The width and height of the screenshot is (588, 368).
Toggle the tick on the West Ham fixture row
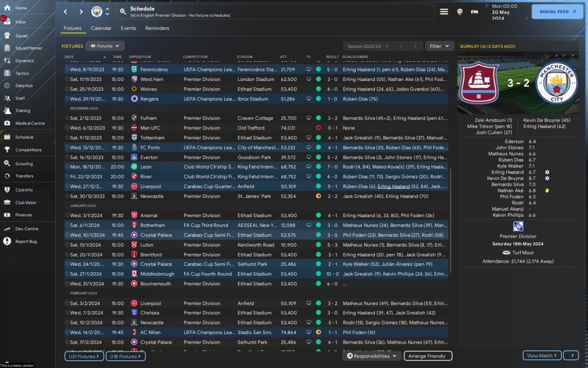point(67,79)
